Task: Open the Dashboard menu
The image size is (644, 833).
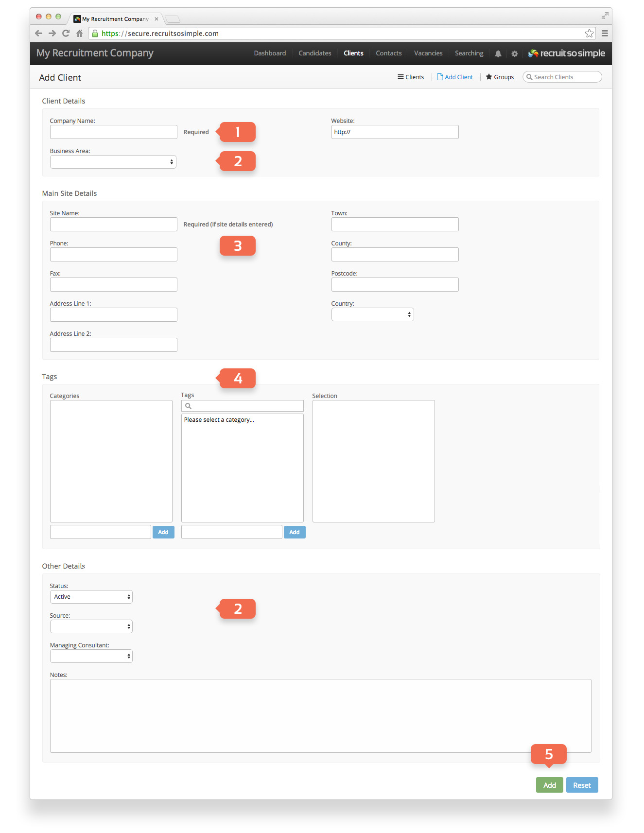Action: point(270,53)
